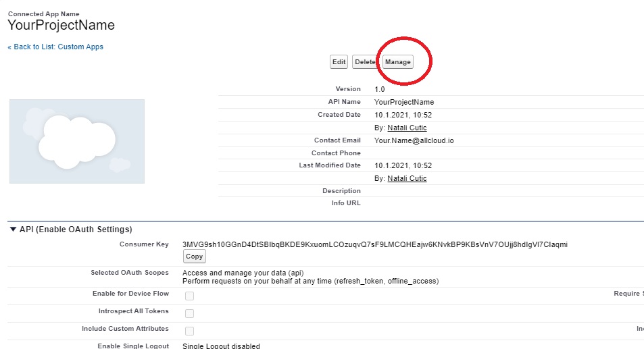Click the API (Enable OAuth Settings) section title
This screenshot has height=349, width=644.
point(76,230)
